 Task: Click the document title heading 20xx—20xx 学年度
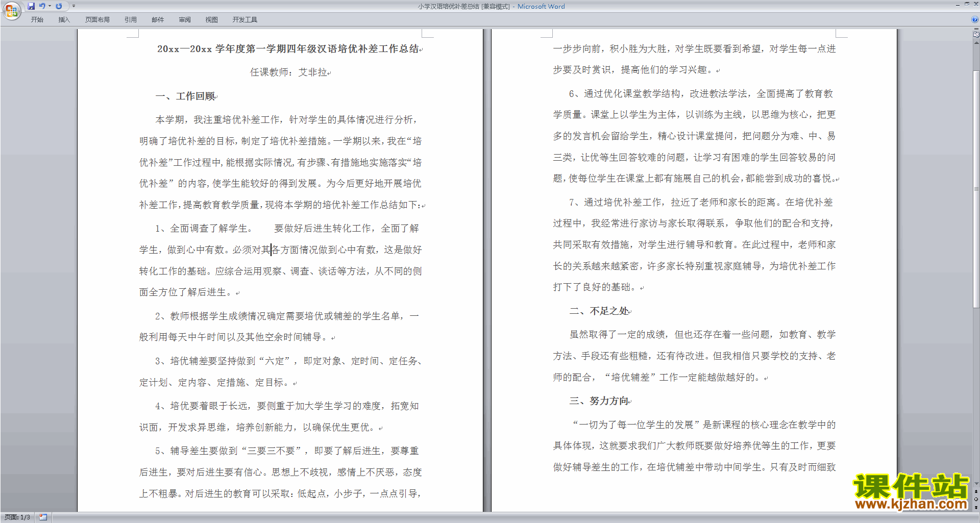[x=288, y=49]
